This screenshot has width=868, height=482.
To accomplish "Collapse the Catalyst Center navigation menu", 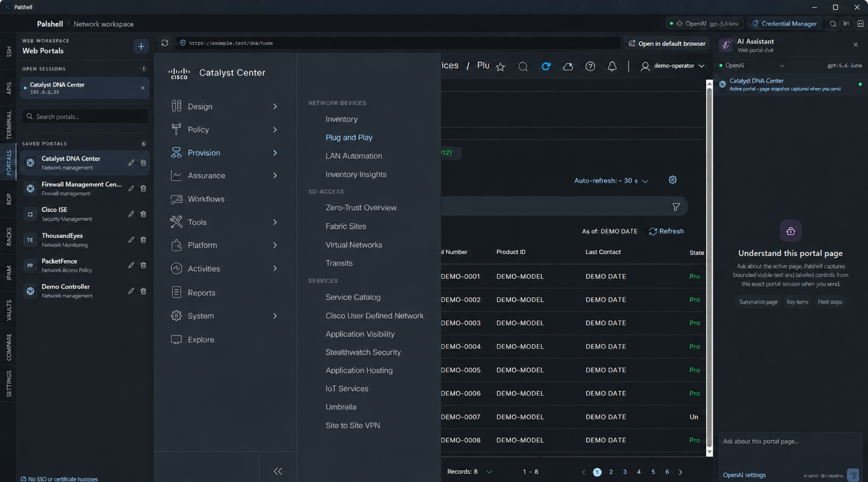I will pos(278,471).
